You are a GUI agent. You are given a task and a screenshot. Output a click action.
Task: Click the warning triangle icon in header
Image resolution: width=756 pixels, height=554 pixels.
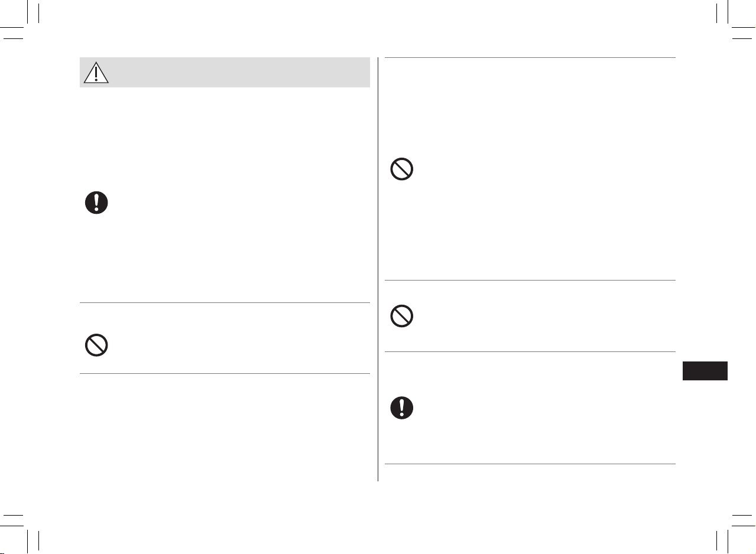pyautogui.click(x=96, y=72)
